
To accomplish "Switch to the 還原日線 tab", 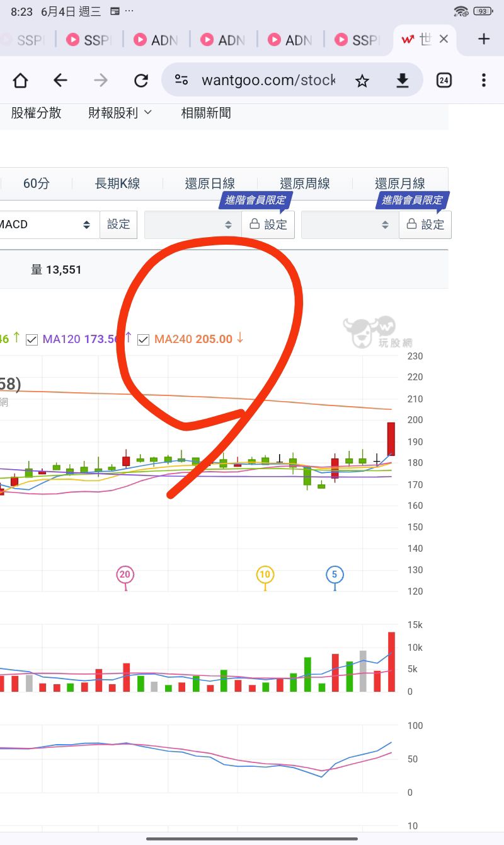I will point(210,184).
